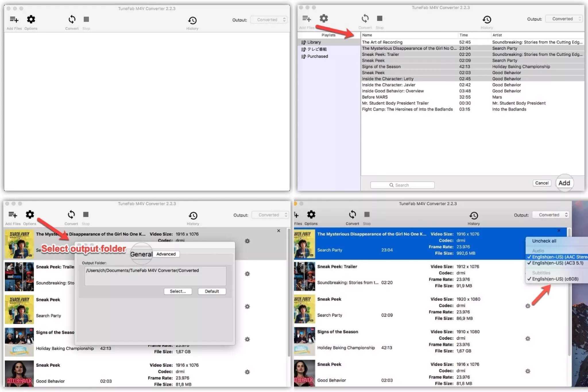Select Before MARS in the video list

click(x=375, y=97)
